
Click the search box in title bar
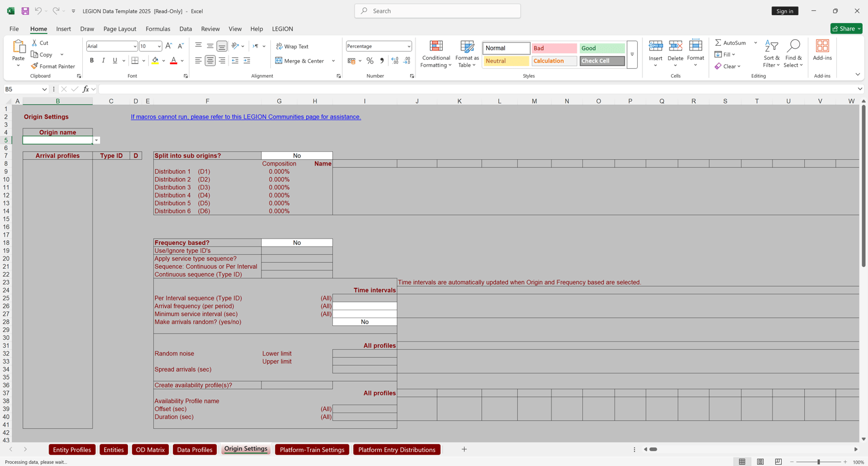coord(437,11)
